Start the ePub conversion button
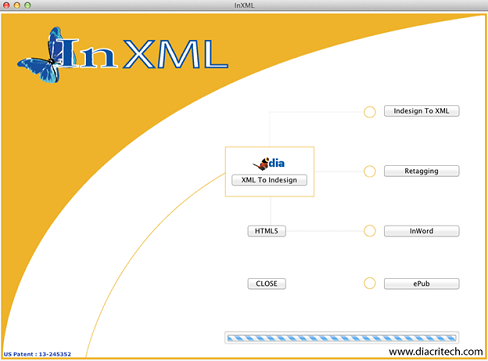Viewport: 488px width, 361px height. [421, 284]
